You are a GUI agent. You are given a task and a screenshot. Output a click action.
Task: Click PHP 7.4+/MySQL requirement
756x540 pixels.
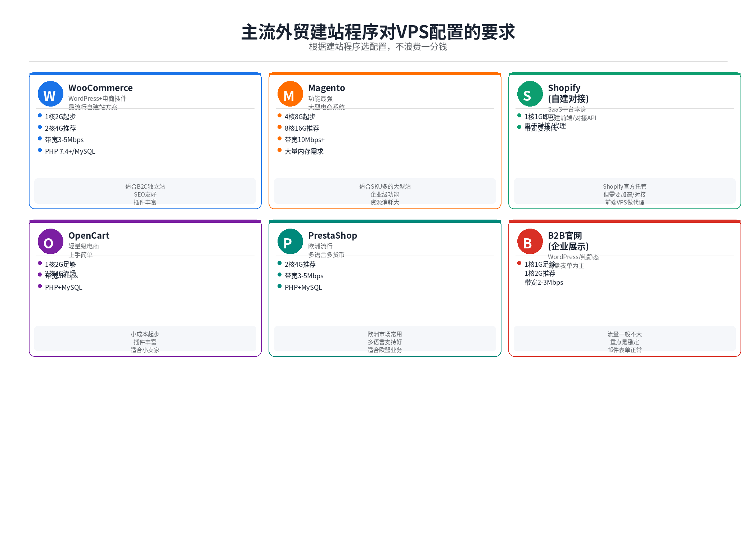70,151
